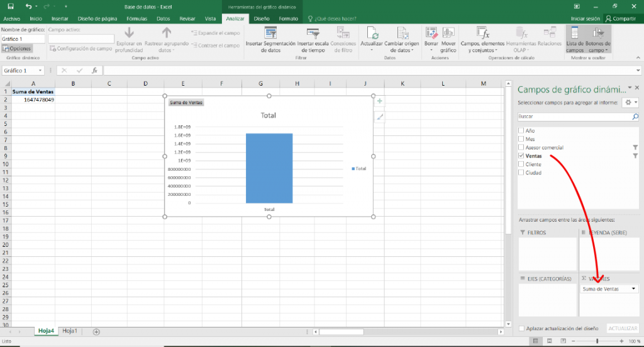Switch to Page Layout view icon

tap(549, 341)
